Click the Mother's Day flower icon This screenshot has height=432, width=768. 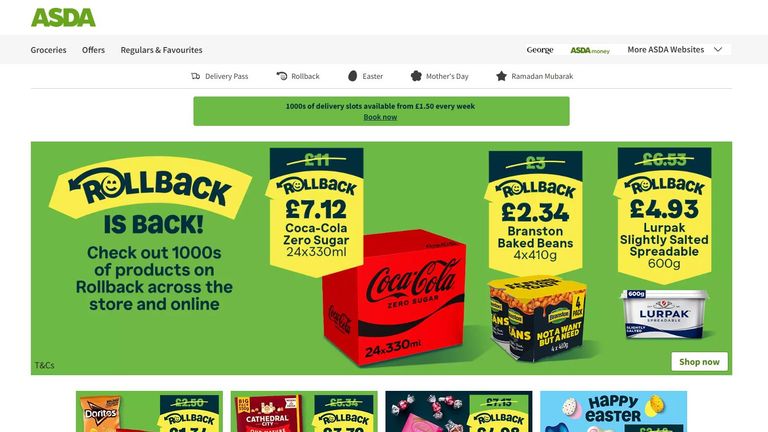(x=416, y=76)
